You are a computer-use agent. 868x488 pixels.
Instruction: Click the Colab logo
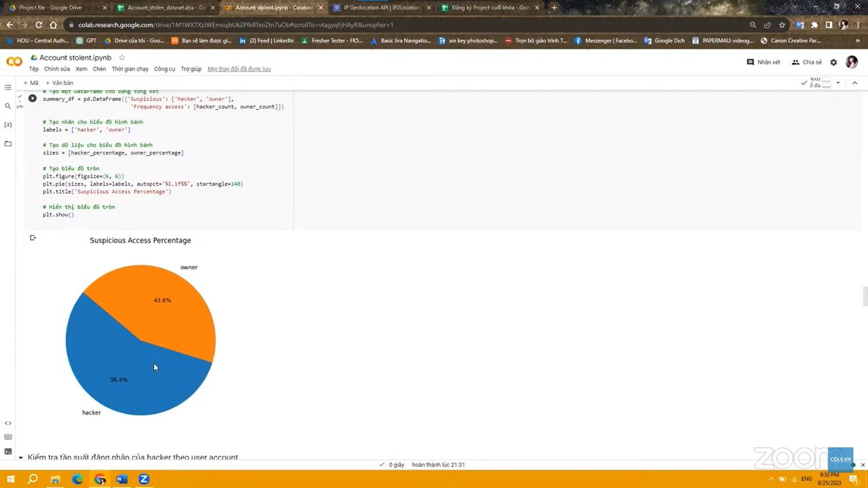[14, 62]
